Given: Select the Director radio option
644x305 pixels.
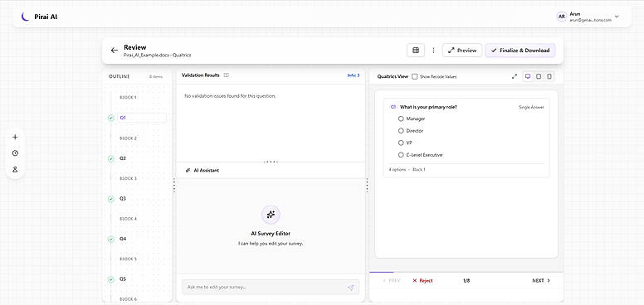Looking at the screenshot, I should tap(401, 131).
